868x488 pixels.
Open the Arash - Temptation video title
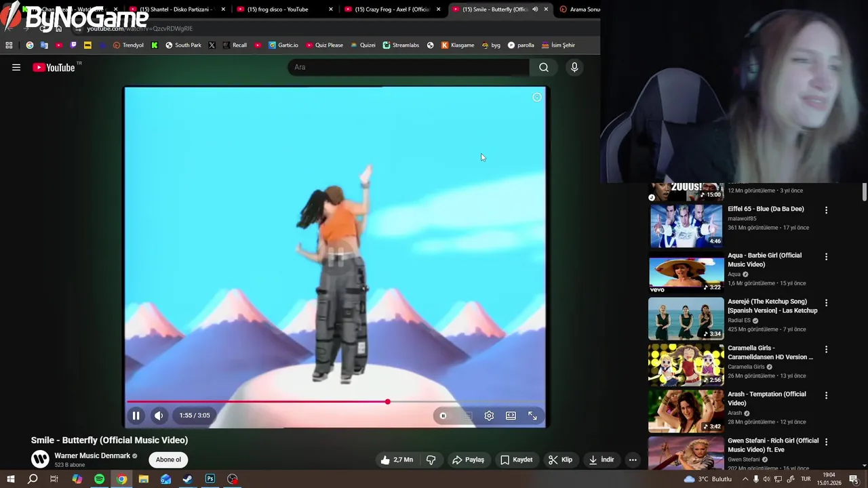767,399
